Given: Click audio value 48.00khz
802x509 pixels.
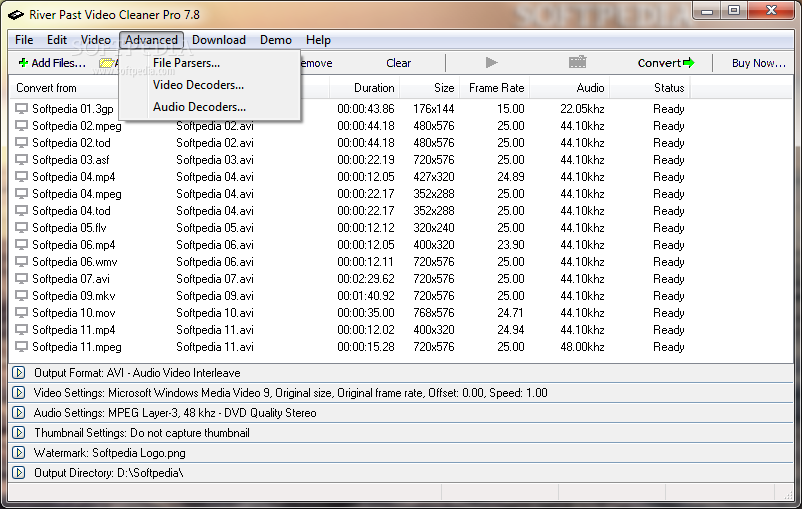Looking at the screenshot, I should click(582, 347).
